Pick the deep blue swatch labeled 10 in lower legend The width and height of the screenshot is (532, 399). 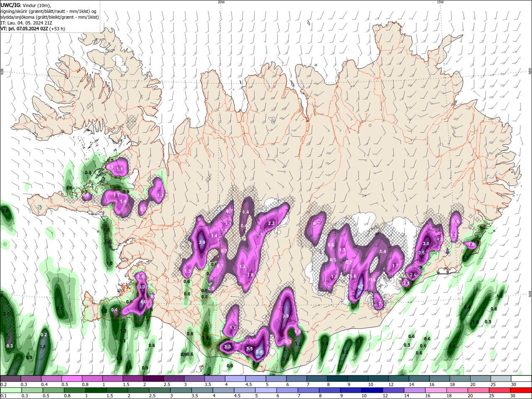(x=372, y=390)
